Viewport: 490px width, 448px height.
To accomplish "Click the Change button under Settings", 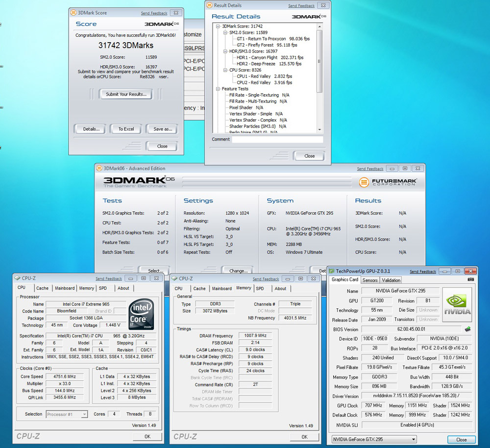I will point(238,271).
